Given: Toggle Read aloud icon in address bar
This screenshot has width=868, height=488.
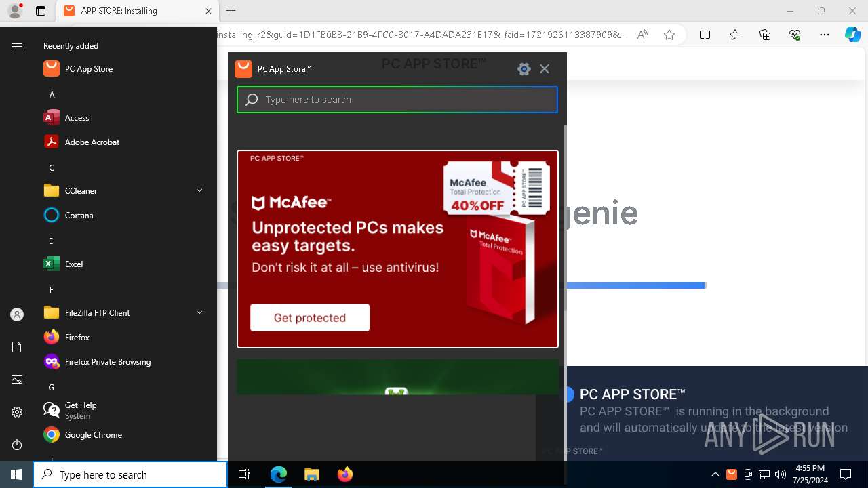Looking at the screenshot, I should coord(642,35).
